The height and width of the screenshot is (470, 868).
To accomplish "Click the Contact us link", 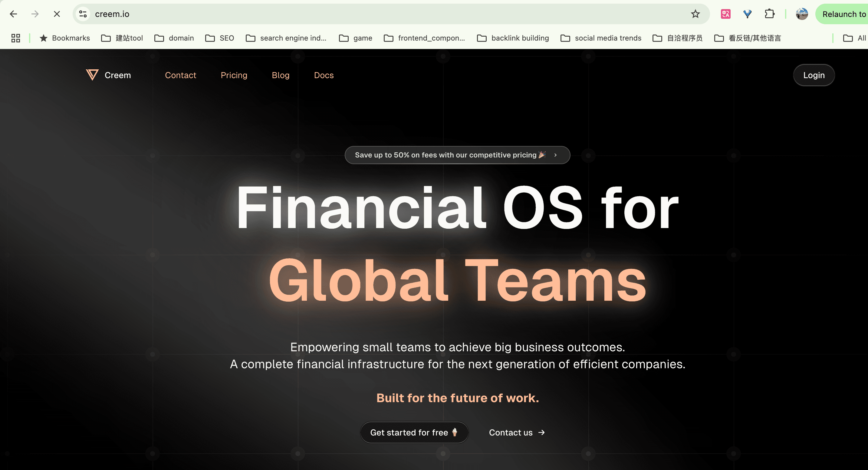I will point(517,432).
